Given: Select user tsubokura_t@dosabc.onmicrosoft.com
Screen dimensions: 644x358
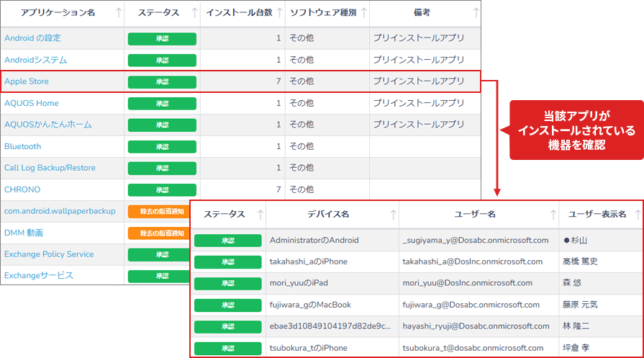Looking at the screenshot, I should (x=473, y=348).
